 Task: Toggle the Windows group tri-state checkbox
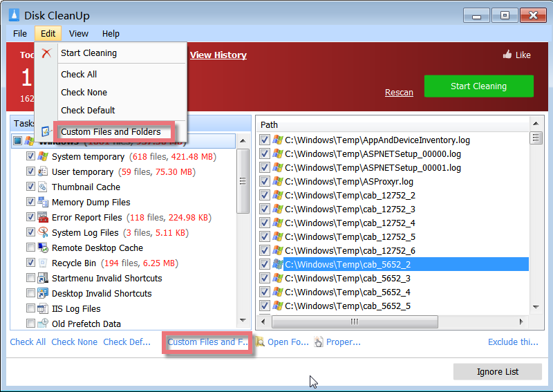coord(17,141)
